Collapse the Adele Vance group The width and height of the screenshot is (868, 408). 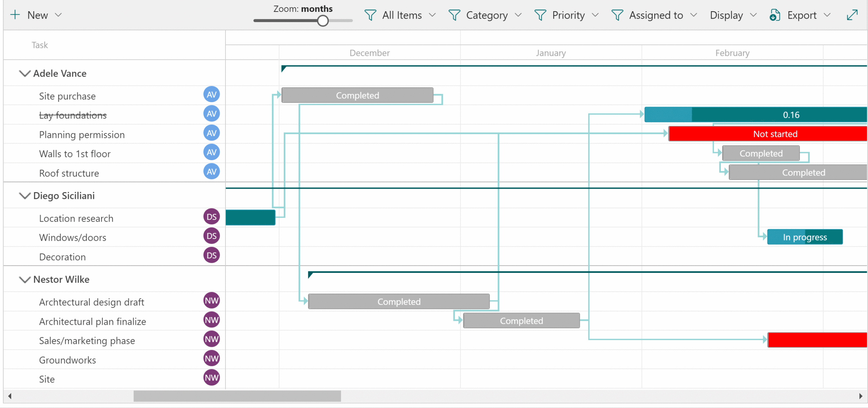tap(24, 73)
